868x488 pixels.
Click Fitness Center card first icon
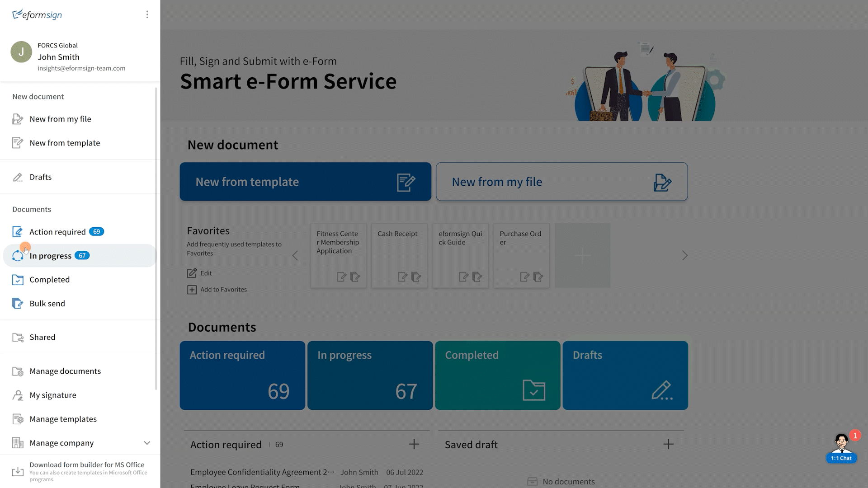tap(341, 277)
